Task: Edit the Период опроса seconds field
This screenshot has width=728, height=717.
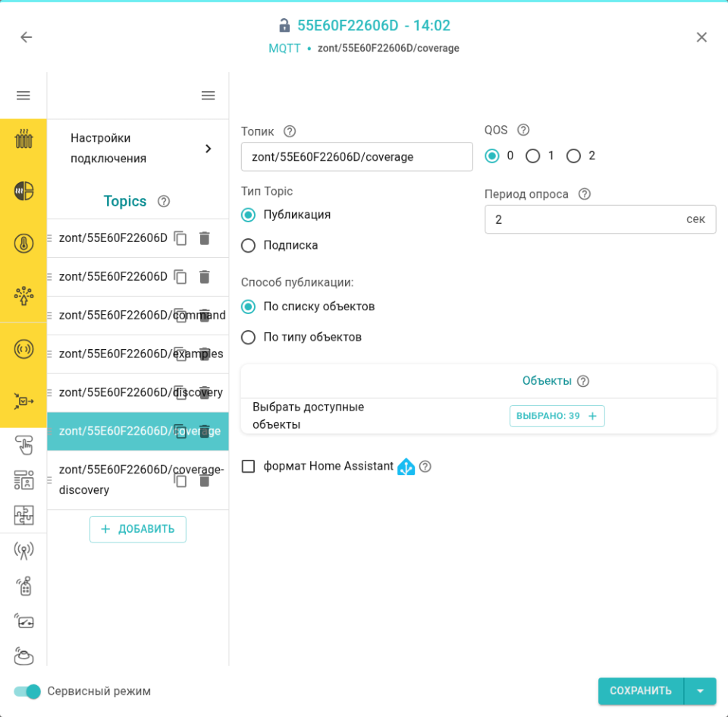Action: (601, 219)
